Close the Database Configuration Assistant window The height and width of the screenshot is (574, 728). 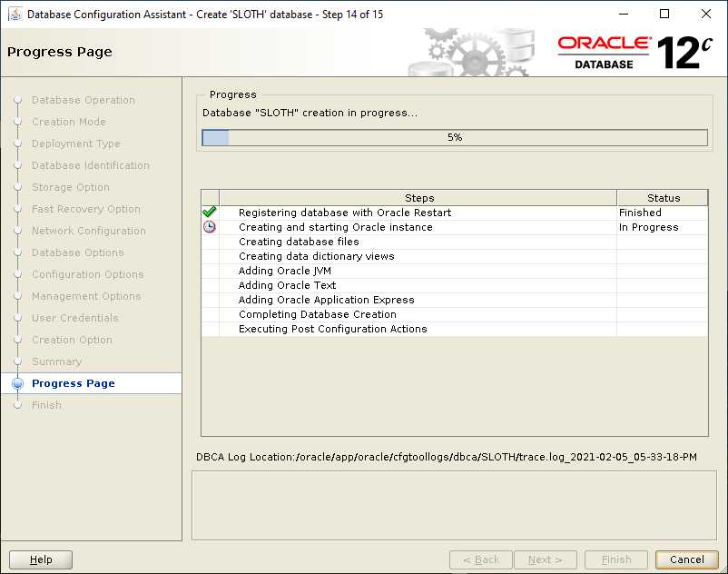pyautogui.click(x=705, y=14)
